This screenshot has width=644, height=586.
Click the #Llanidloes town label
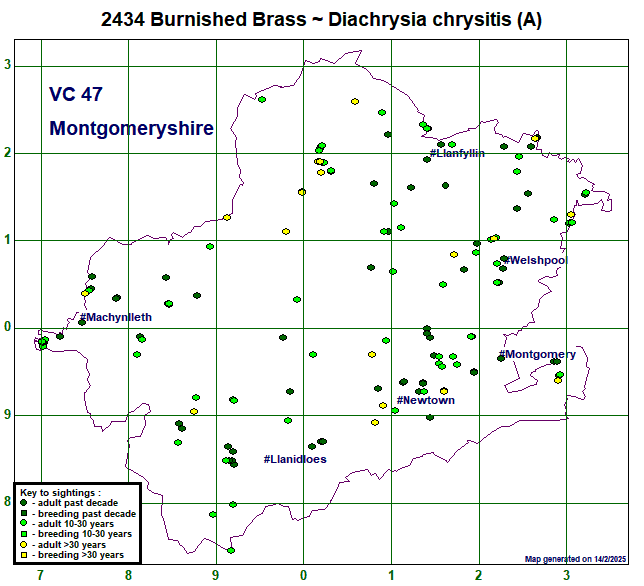pos(295,459)
